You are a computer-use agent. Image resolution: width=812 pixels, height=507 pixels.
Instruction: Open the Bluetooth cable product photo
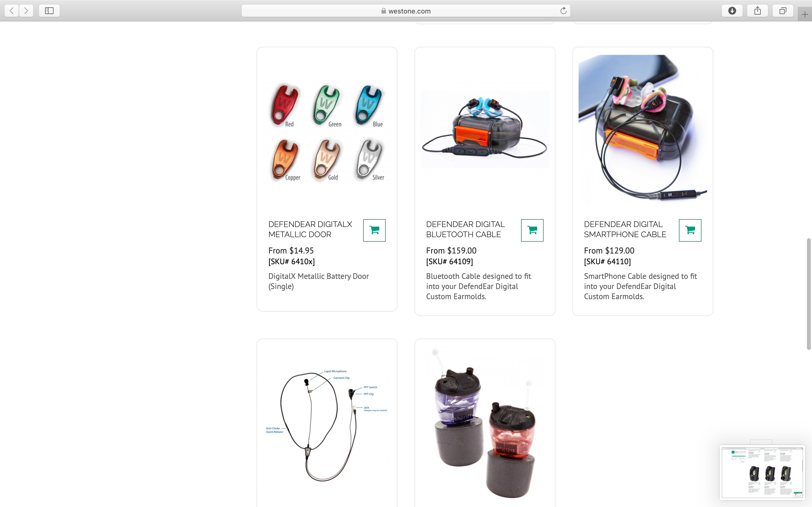pos(484,130)
